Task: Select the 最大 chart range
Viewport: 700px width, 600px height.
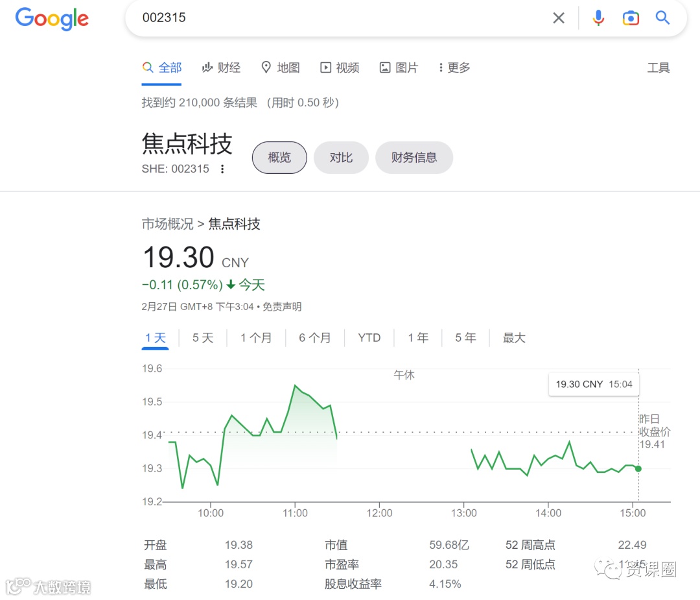Action: [x=514, y=338]
